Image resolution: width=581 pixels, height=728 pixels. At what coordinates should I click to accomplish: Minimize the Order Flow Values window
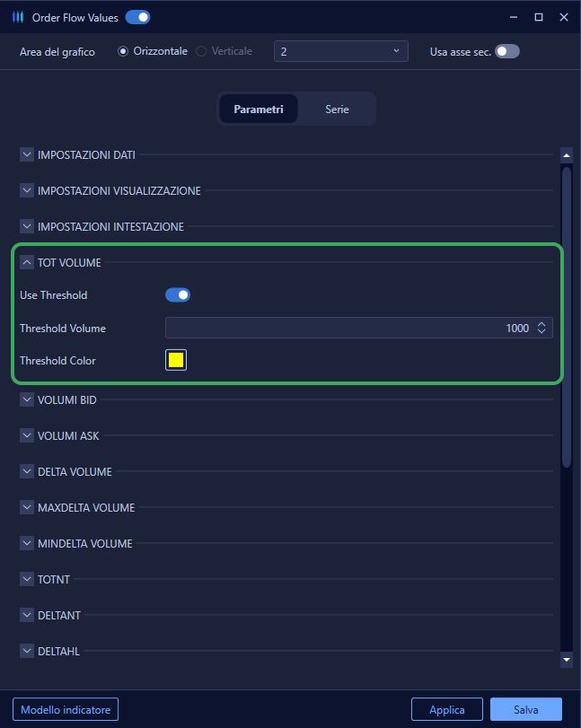[514, 17]
